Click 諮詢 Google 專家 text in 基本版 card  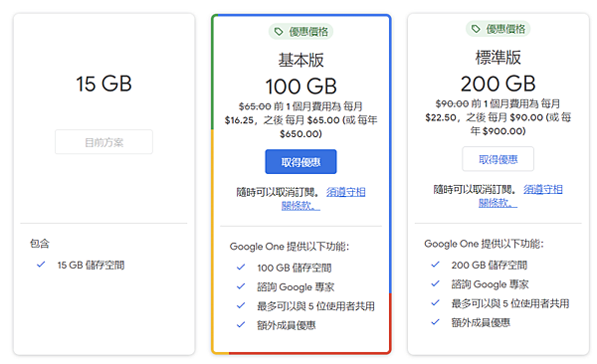[x=296, y=286]
